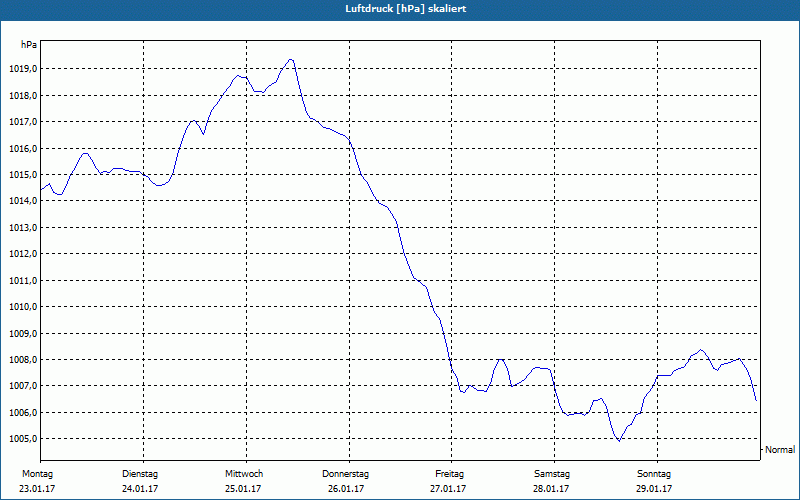Click the 1009,0 axis value
Viewport: 800px width, 500px height.
coord(22,333)
